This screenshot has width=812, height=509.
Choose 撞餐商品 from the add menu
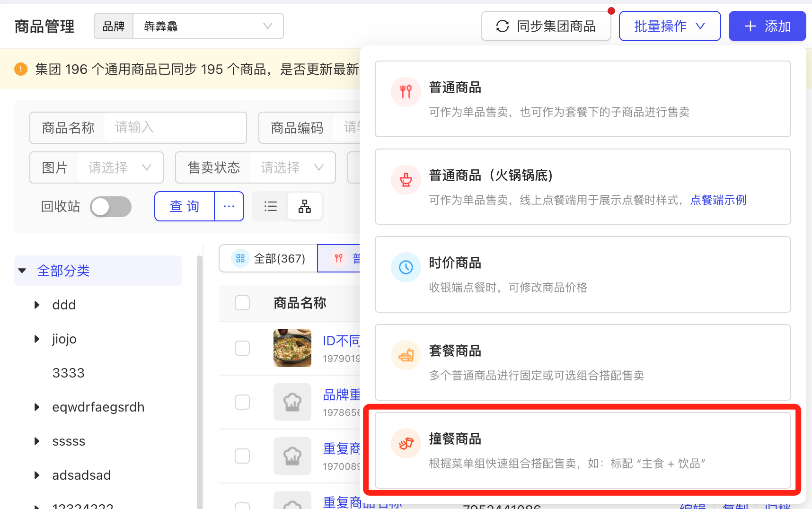(583, 450)
